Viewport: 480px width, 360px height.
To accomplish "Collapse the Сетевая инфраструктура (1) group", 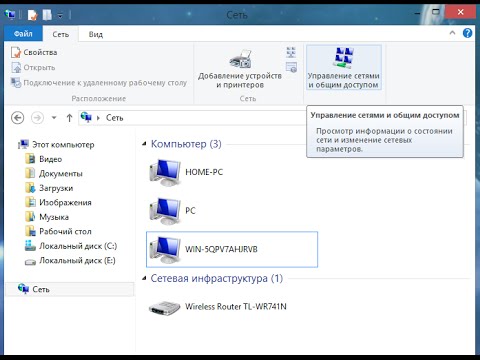I will pyautogui.click(x=144, y=278).
